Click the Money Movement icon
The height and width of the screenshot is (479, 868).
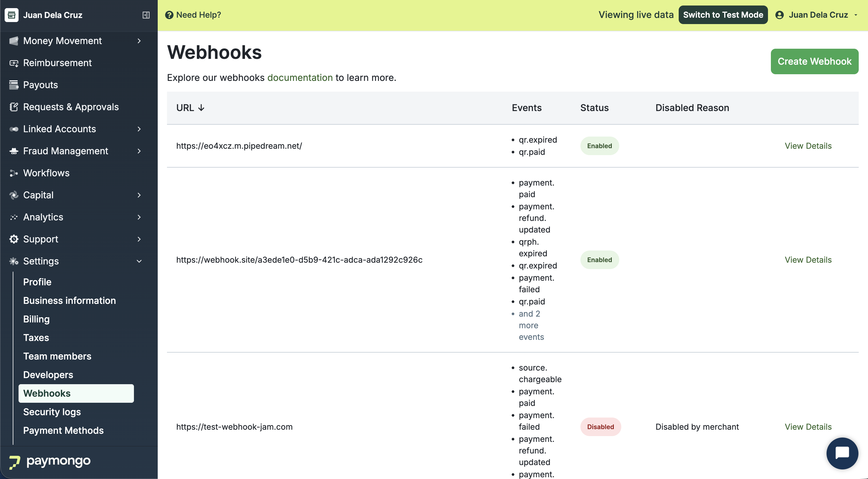coord(14,41)
